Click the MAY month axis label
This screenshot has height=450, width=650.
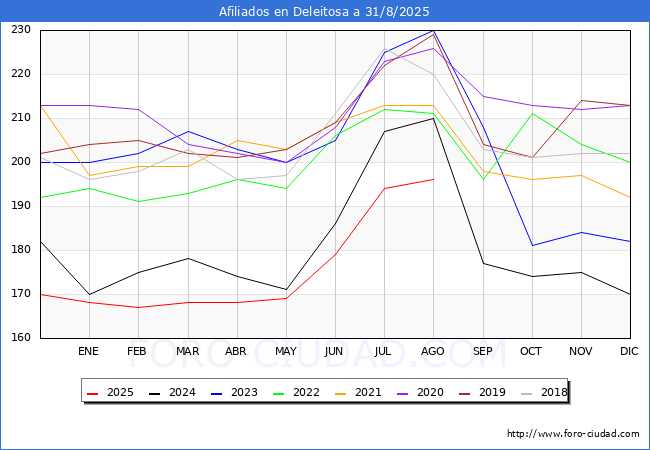(x=286, y=351)
